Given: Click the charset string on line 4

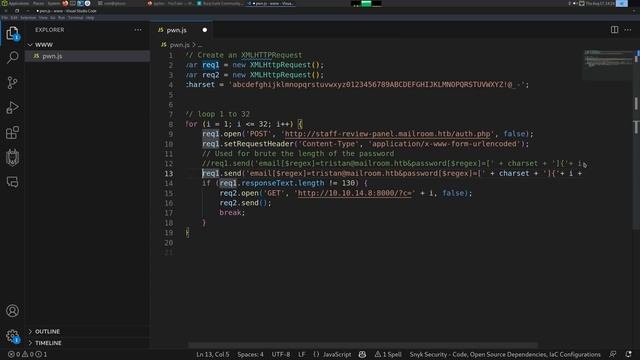Looking at the screenshot, I should pos(378,85).
